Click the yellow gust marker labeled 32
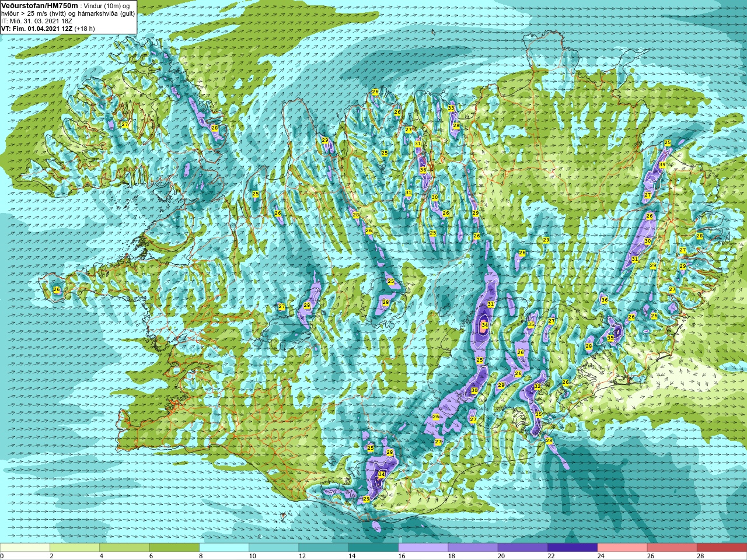Viewport: 747px width, 560px height. (x=537, y=387)
